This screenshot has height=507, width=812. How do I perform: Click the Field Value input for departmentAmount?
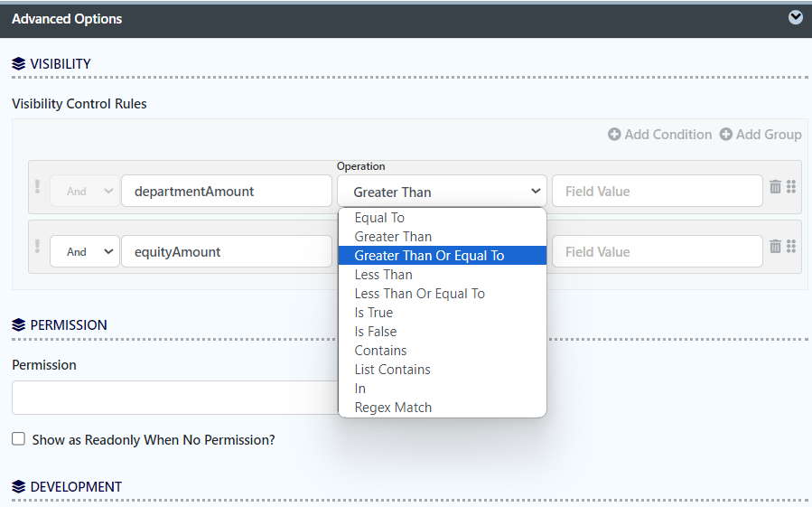coord(657,192)
